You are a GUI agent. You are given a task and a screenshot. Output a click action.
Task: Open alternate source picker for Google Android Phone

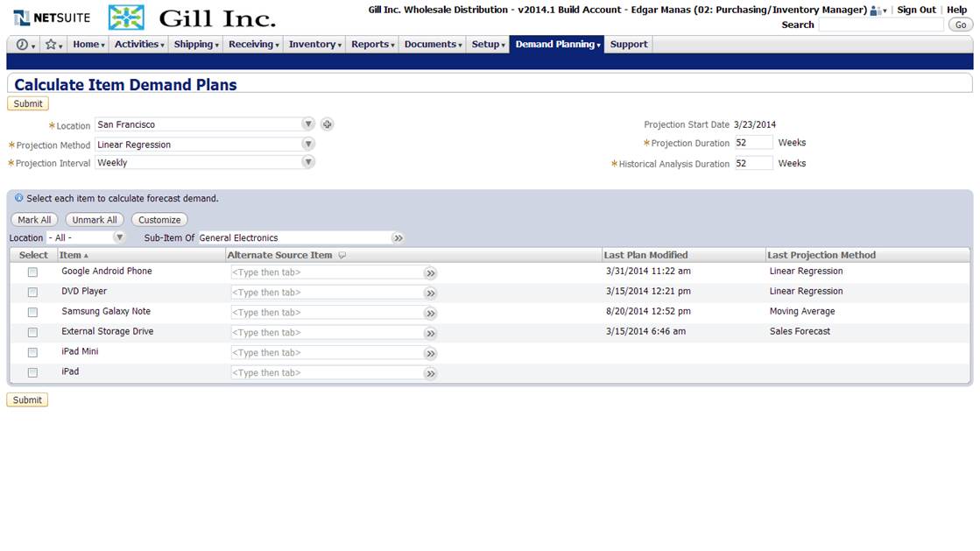click(430, 273)
